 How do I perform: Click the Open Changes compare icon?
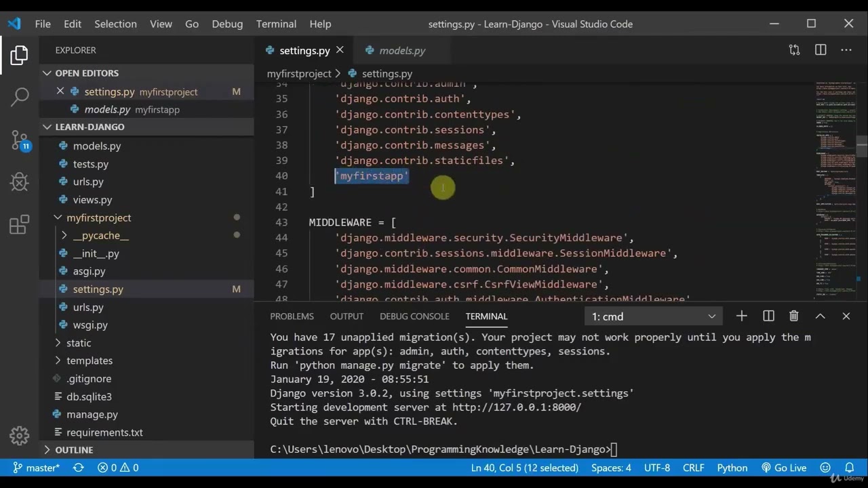794,50
